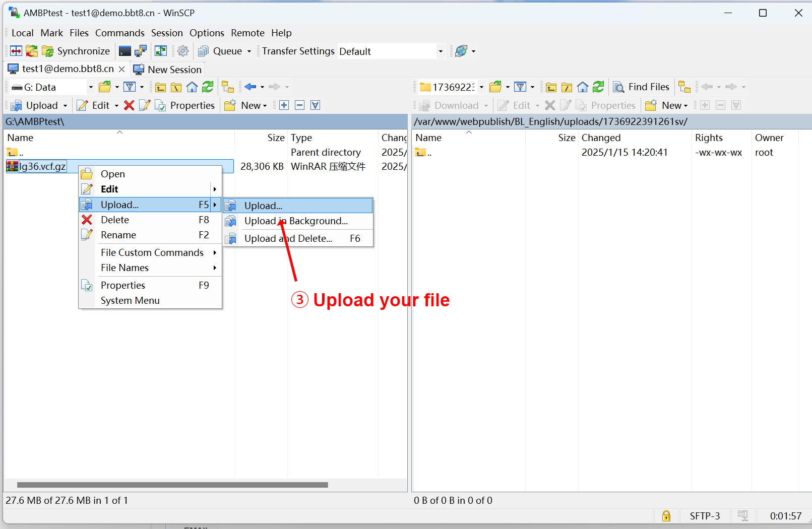Go to the local home directory icon

(x=192, y=87)
